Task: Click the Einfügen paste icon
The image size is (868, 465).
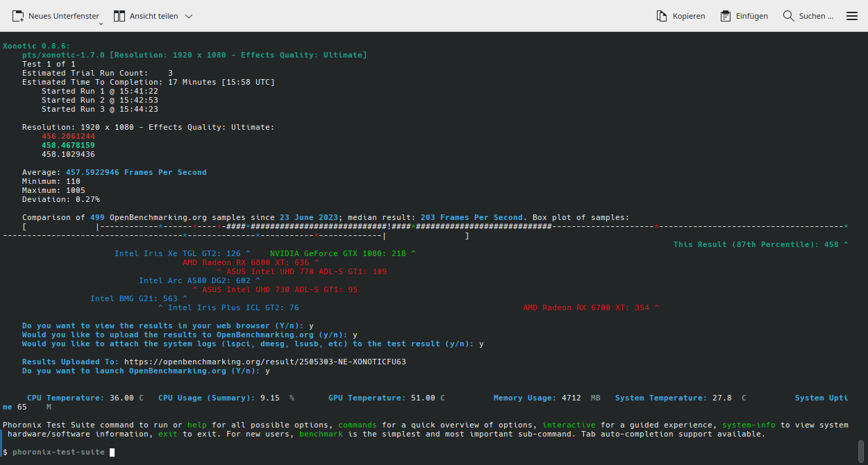Action: pos(726,15)
